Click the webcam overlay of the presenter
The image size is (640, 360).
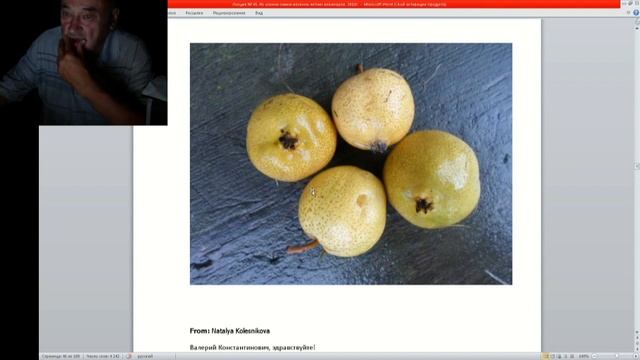84,62
